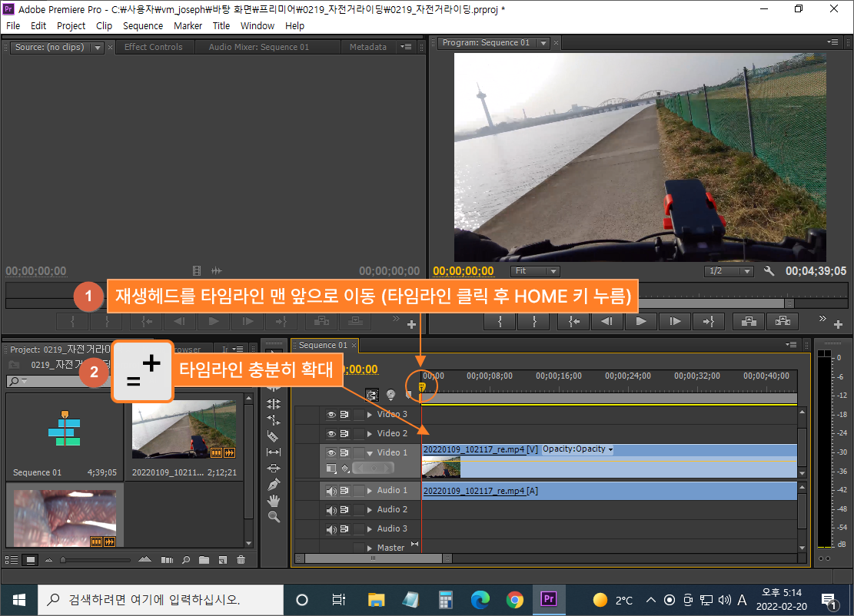Screen dimensions: 854x616
Task: Open Google Chrome from the taskbar
Action: tap(514, 600)
